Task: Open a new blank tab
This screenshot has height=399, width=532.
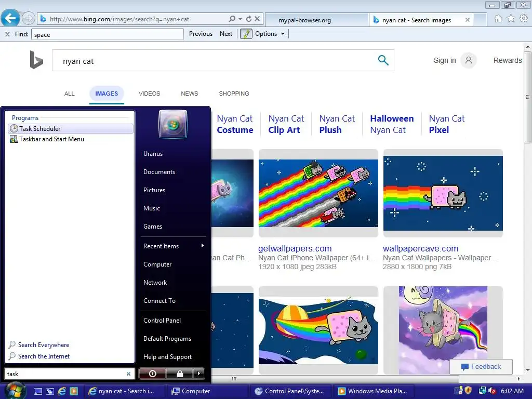Action: (480, 20)
